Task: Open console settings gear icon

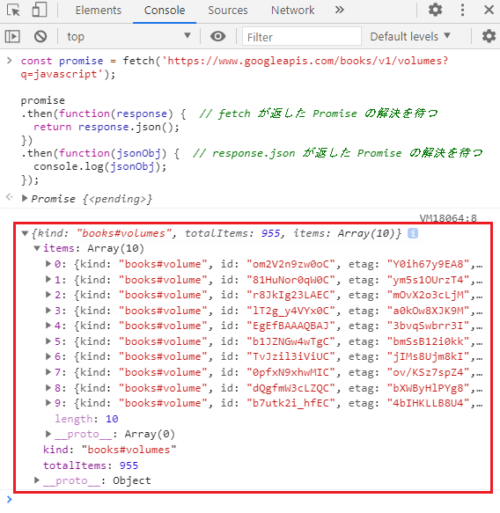Action: 489,36
